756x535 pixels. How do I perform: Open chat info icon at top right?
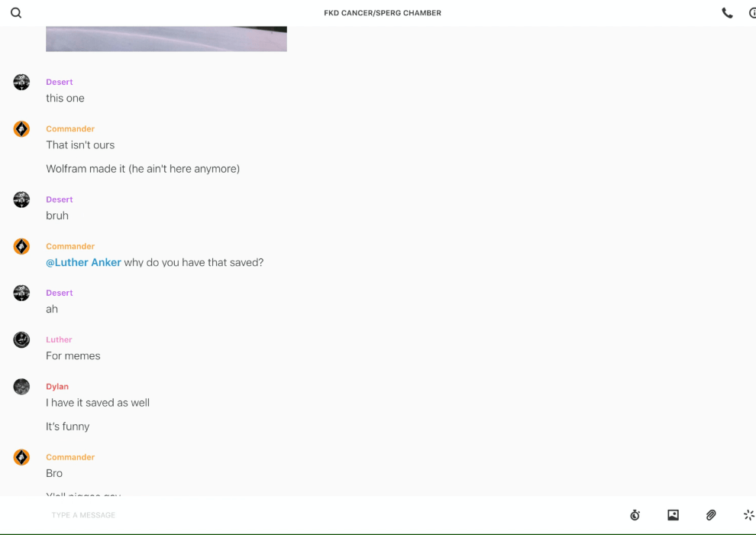click(753, 13)
